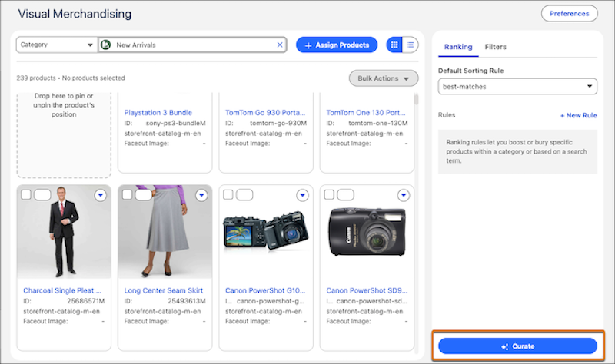Add a New Rule
Screen dimensions: 615x364
click(579, 116)
